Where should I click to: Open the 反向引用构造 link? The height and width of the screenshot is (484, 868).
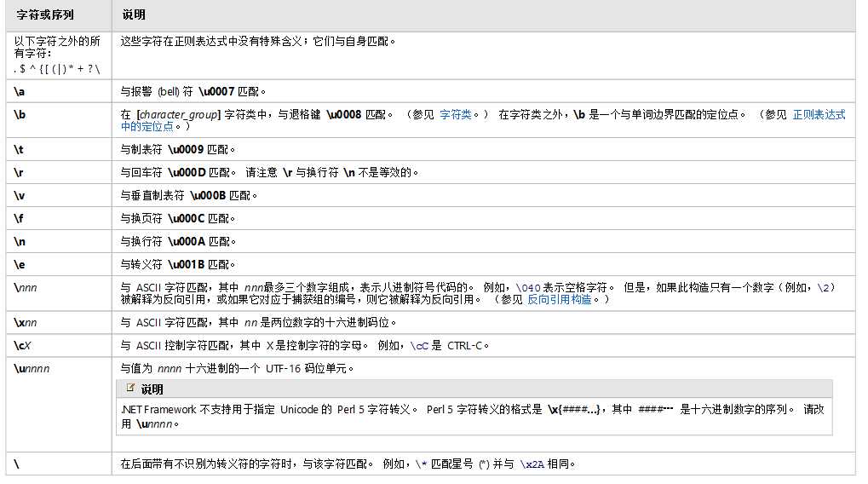tap(559, 300)
